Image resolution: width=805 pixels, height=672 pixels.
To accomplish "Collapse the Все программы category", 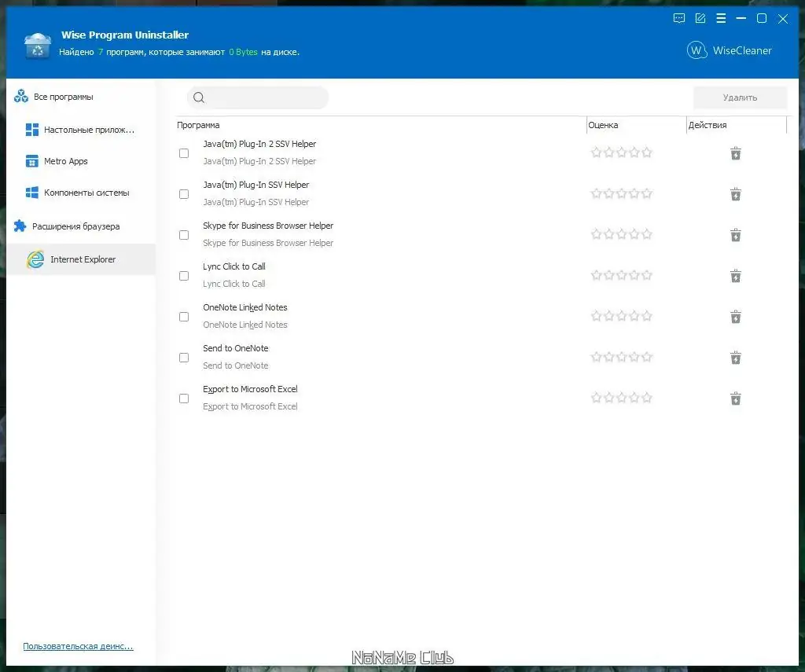I will pyautogui.click(x=63, y=97).
